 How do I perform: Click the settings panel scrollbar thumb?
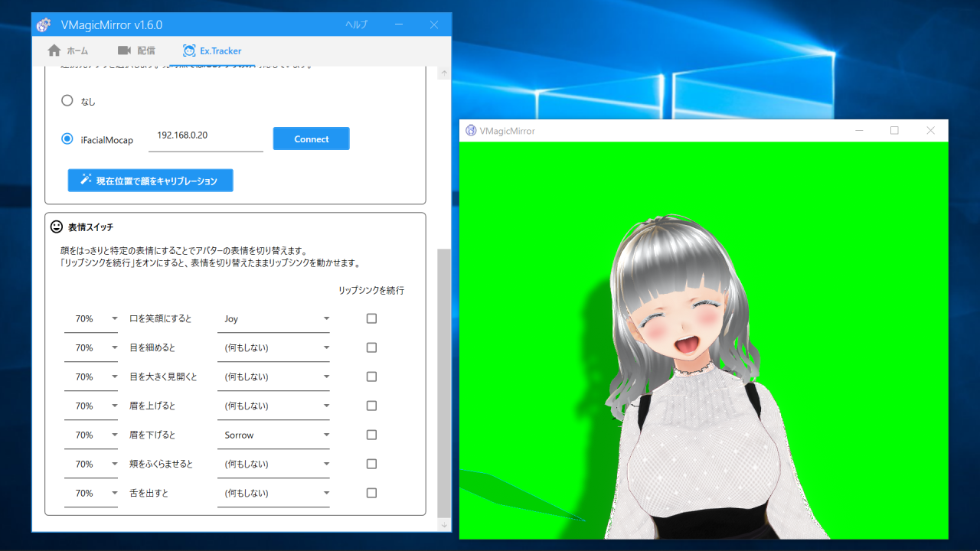[x=443, y=383]
